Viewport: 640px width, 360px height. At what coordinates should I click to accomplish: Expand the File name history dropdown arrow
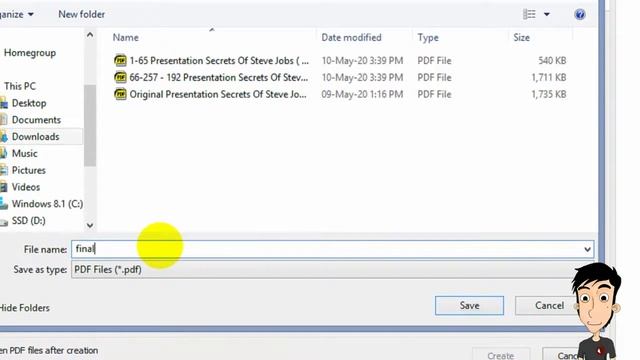[587, 249]
